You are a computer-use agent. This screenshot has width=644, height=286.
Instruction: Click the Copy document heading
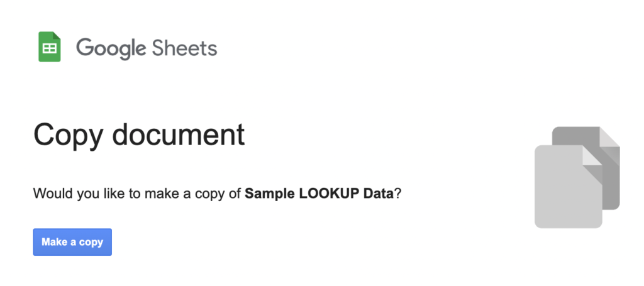coord(139,135)
